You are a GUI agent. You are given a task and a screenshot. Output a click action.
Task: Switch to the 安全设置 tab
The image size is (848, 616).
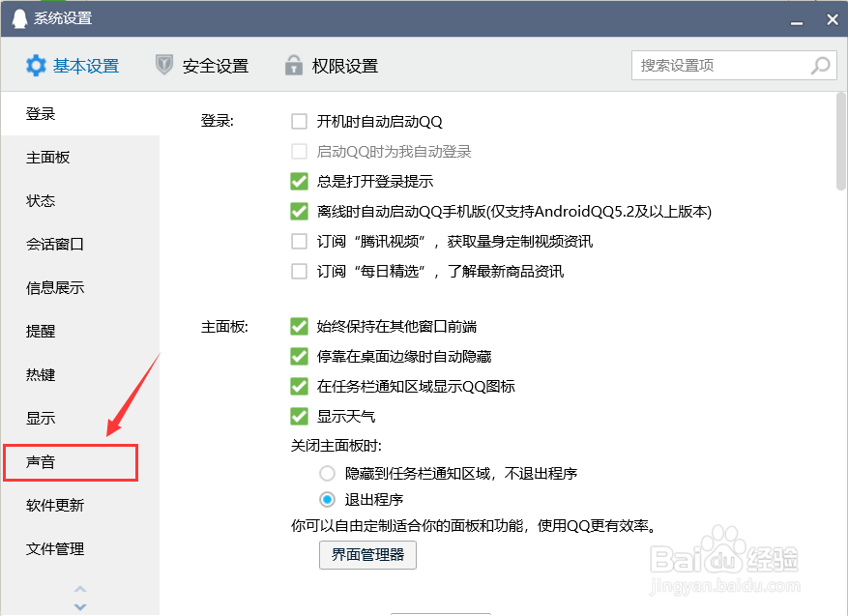tap(202, 66)
